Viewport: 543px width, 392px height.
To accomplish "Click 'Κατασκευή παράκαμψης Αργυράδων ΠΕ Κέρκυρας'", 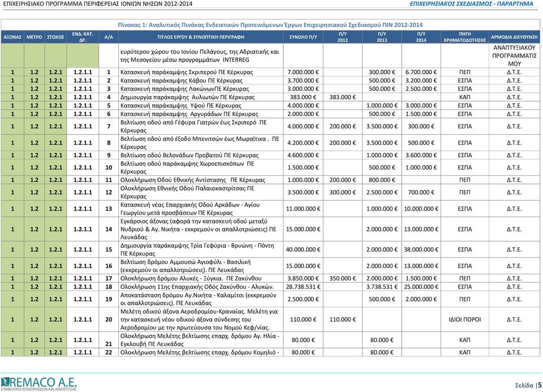I will point(189,114).
